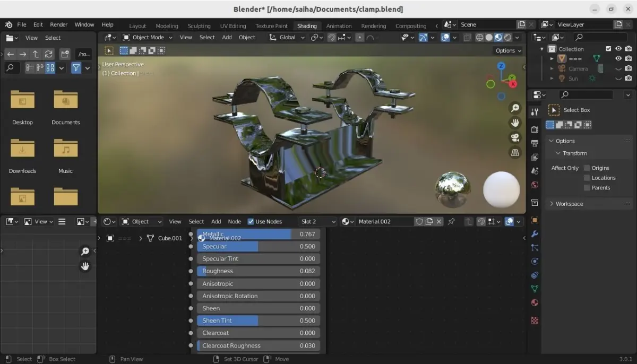Screen dimensions: 637x364
Task: Open the Downloads folder
Action: (22, 155)
